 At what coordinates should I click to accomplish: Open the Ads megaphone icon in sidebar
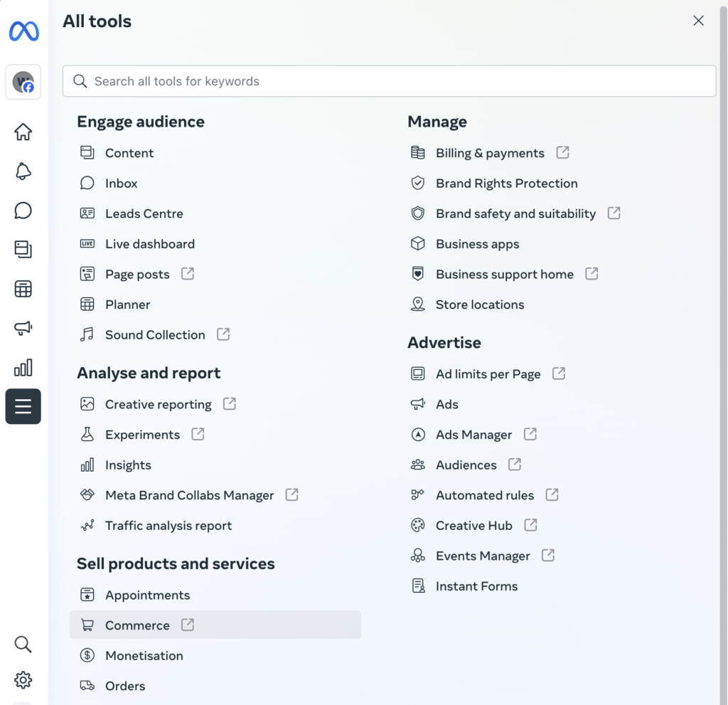[23, 328]
